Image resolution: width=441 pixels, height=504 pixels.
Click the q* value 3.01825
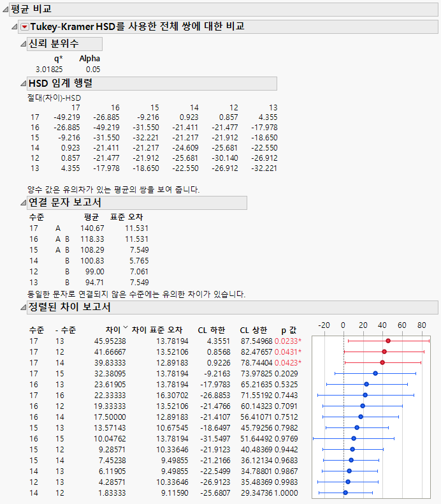pos(49,69)
